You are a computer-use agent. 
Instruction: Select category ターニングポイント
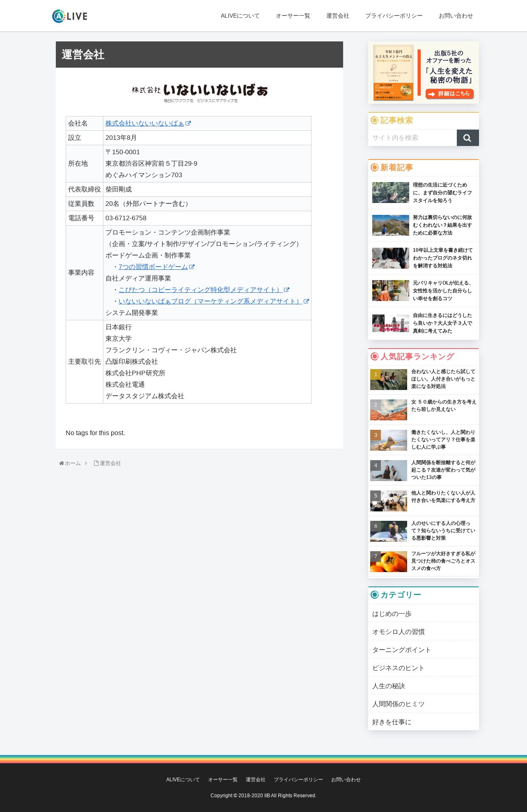[x=424, y=650]
